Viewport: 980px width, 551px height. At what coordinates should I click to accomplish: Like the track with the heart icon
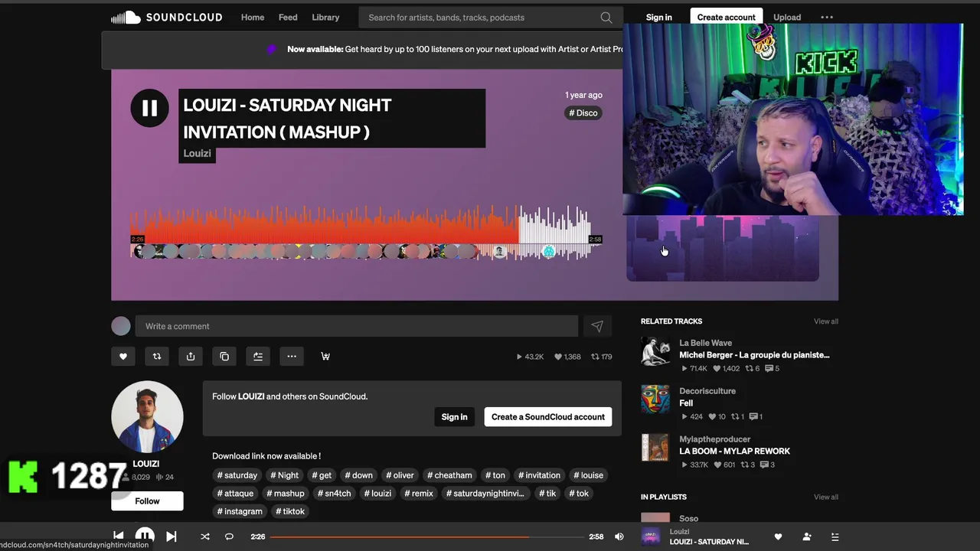[x=123, y=356]
